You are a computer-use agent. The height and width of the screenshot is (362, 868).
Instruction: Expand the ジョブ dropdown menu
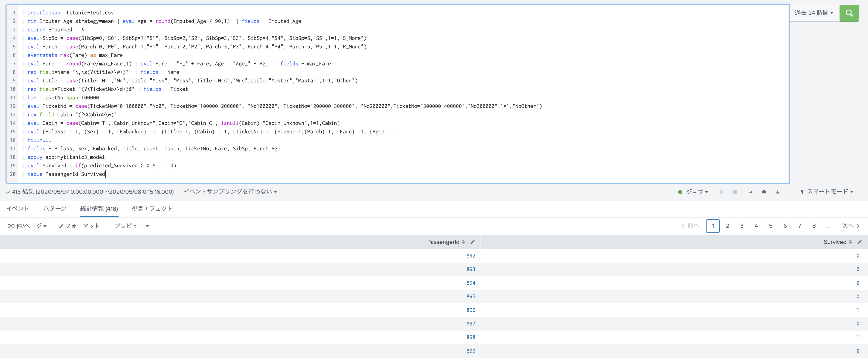tap(697, 192)
